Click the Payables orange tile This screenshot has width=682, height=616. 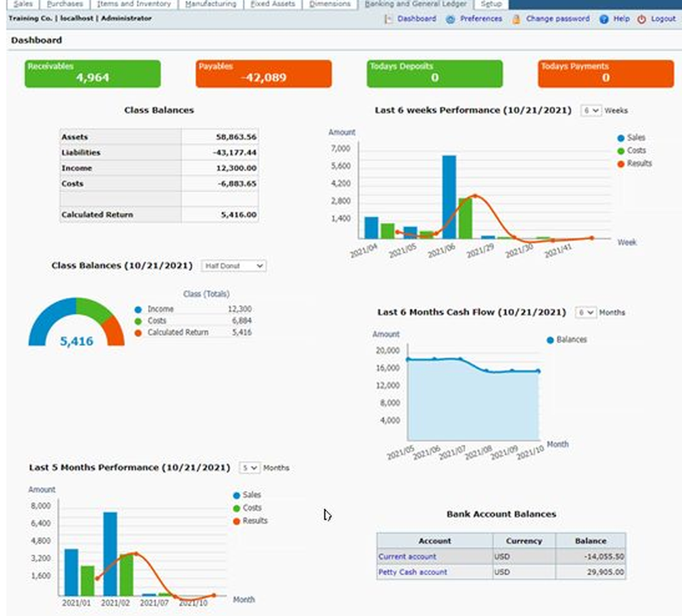point(263,74)
